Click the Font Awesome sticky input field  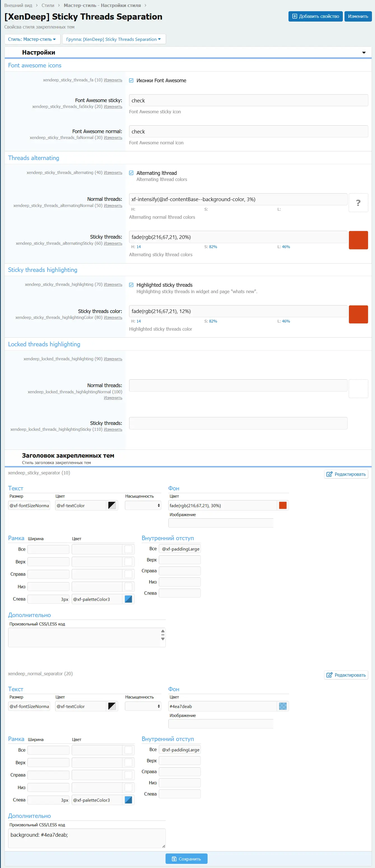click(x=248, y=100)
